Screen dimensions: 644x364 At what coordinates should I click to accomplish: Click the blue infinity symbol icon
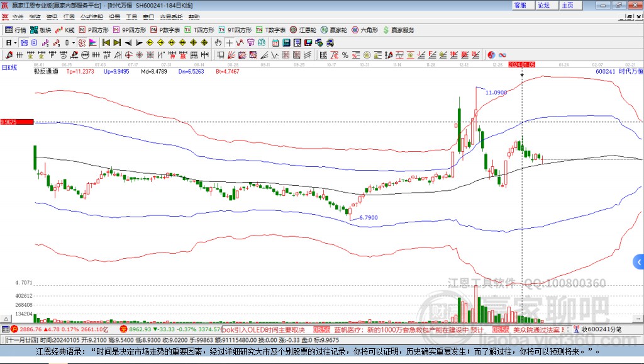pyautogui.click(x=502, y=55)
